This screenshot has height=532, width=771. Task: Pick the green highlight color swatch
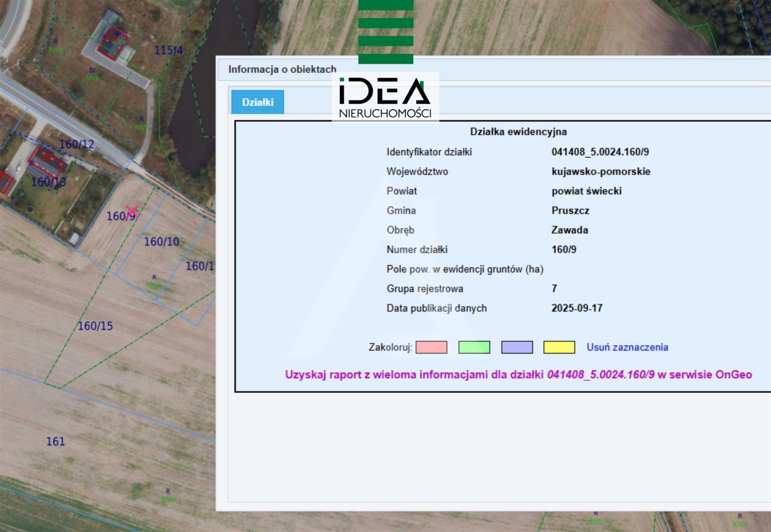pyautogui.click(x=474, y=347)
